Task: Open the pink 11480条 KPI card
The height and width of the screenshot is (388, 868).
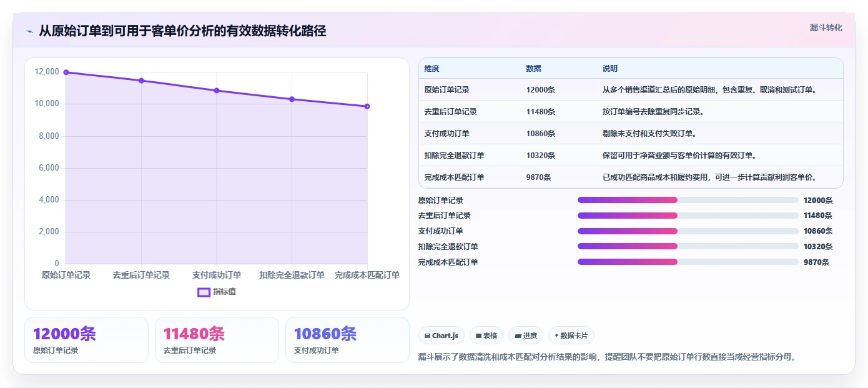Action: point(217,340)
